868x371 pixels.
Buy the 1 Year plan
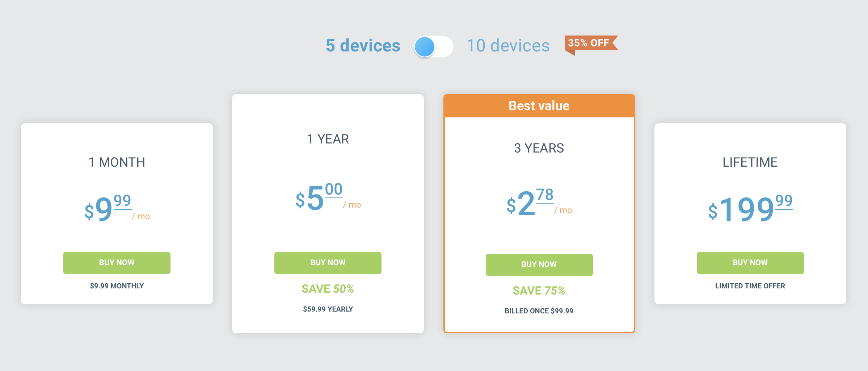[x=328, y=263]
